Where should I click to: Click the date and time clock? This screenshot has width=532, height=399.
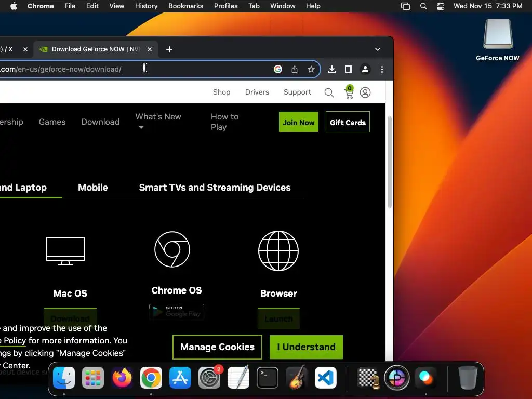point(487,6)
